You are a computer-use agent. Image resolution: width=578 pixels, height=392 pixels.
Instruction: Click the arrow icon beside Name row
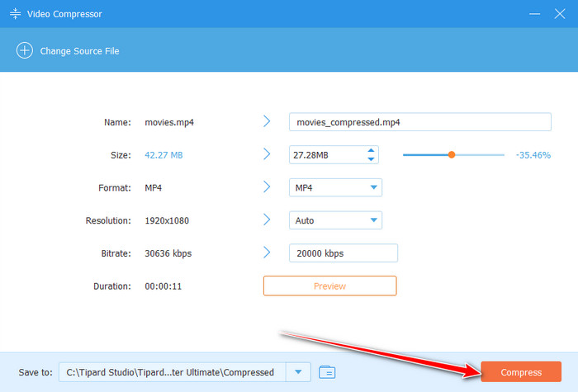pos(267,121)
